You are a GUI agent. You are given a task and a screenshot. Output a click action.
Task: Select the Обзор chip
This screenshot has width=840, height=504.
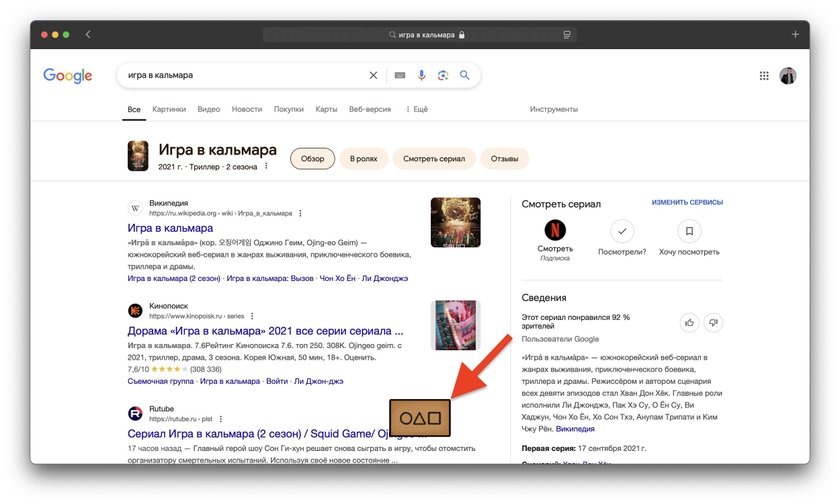click(312, 159)
